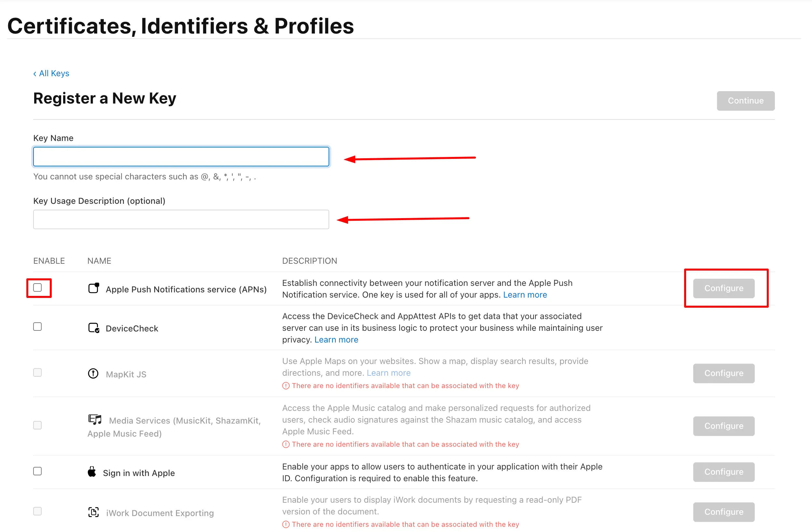Enable the Apple Push Notifications service checkbox

click(37, 288)
